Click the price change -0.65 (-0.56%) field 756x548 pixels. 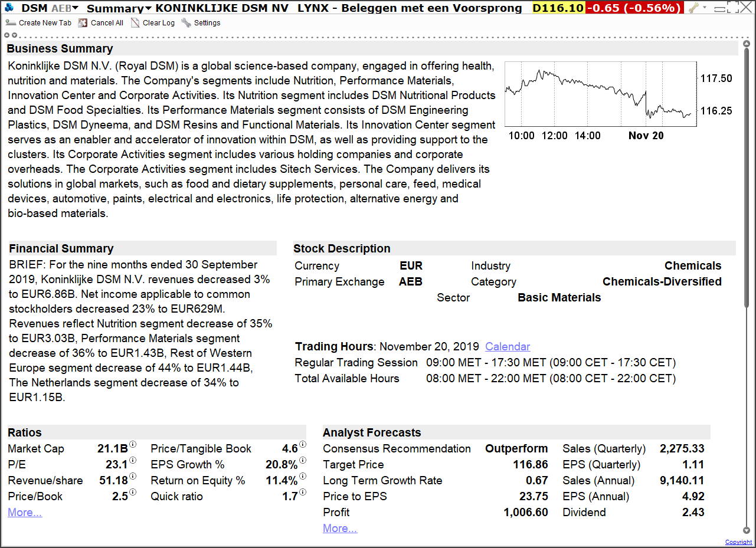point(634,8)
